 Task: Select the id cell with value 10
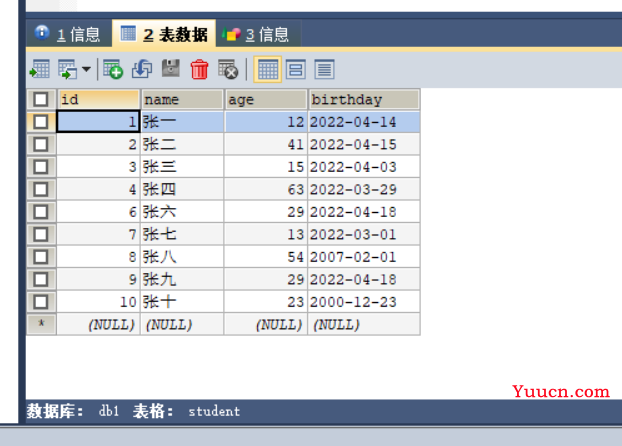(x=98, y=302)
